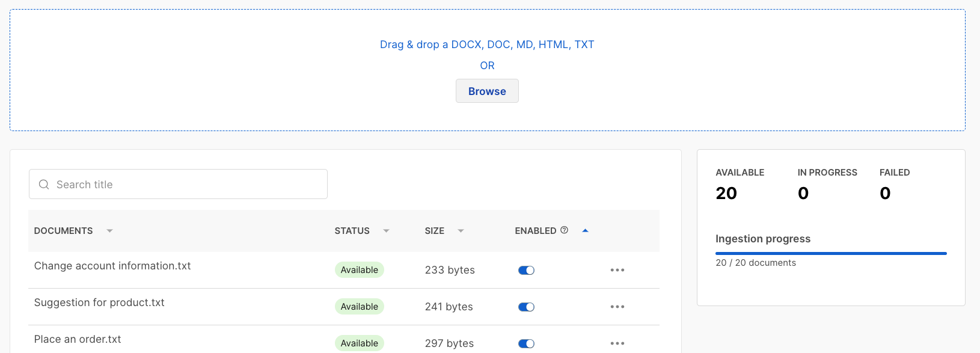Click the search magnifier icon
Screen dimensions: 980x353
pyautogui.click(x=44, y=185)
